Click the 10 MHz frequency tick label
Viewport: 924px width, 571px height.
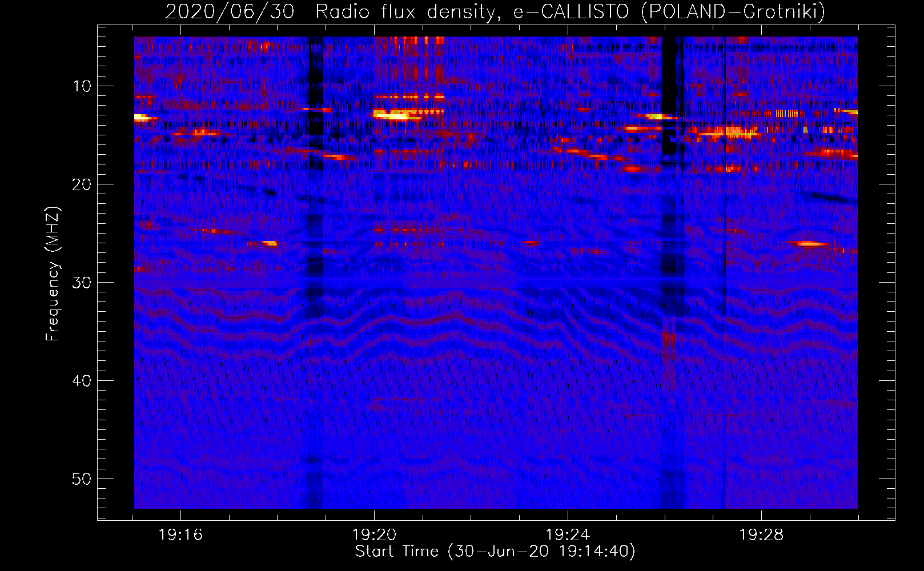click(x=82, y=86)
